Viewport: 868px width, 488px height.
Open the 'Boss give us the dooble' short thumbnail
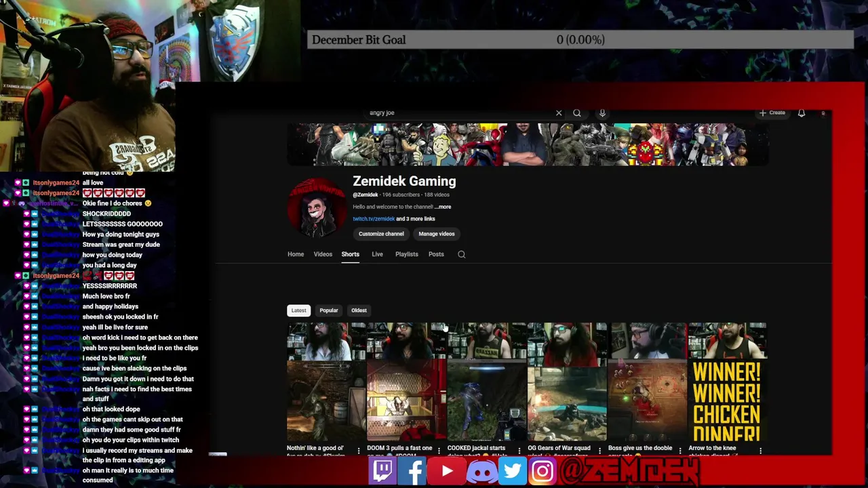coord(648,382)
